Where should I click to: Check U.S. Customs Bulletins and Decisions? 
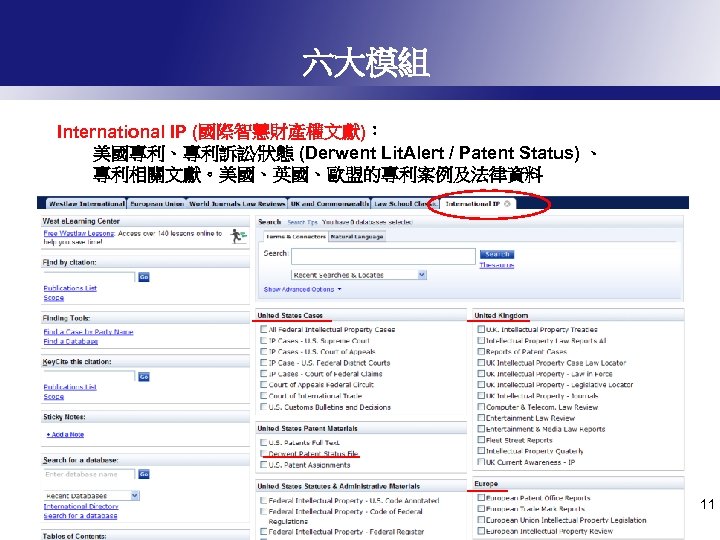tap(264, 407)
